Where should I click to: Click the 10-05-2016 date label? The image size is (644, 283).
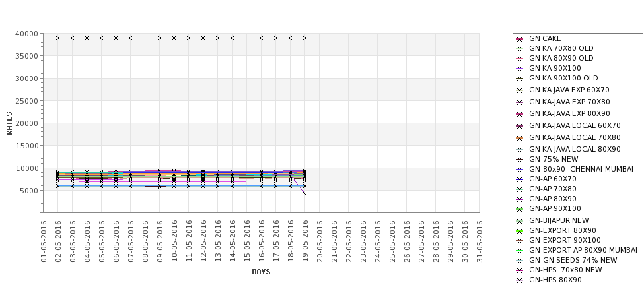[174, 241]
